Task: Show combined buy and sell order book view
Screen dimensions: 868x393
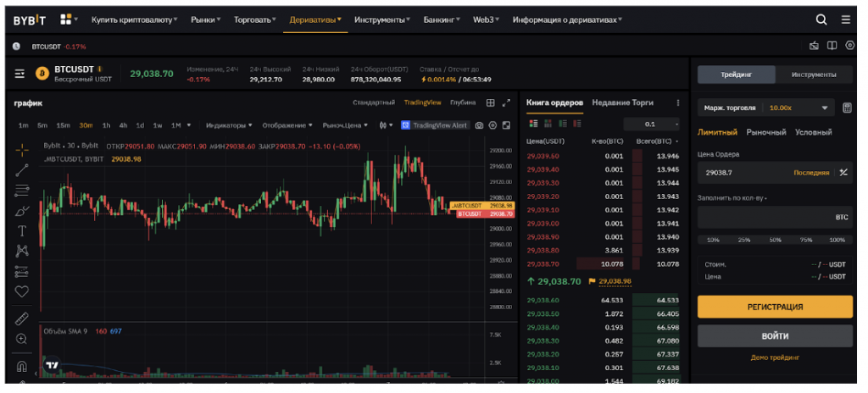Action: [534, 124]
